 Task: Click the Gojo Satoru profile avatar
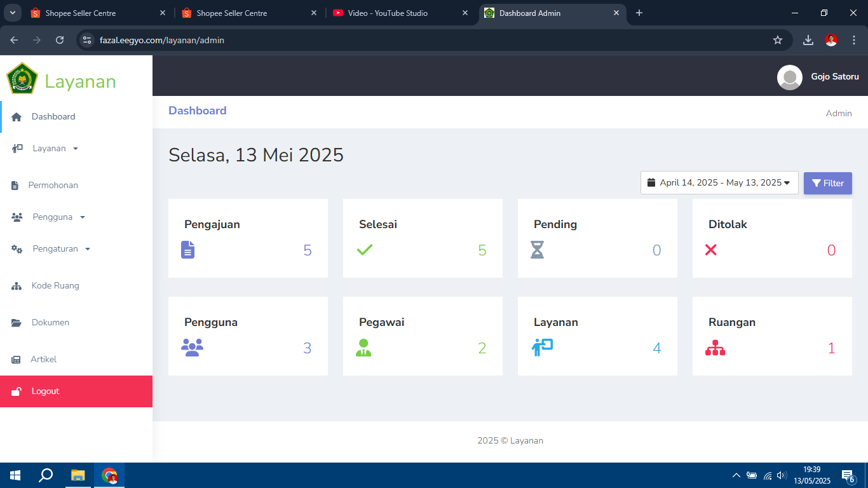click(789, 77)
